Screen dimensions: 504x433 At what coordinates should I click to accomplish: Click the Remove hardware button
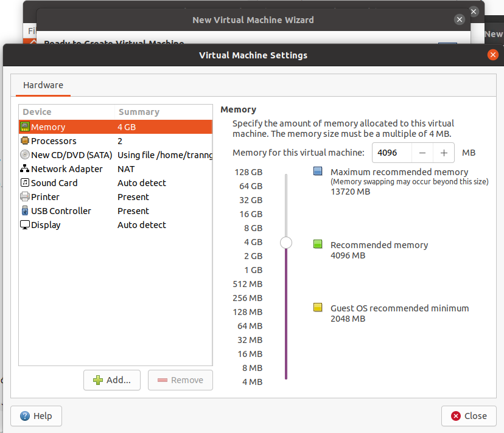[180, 380]
